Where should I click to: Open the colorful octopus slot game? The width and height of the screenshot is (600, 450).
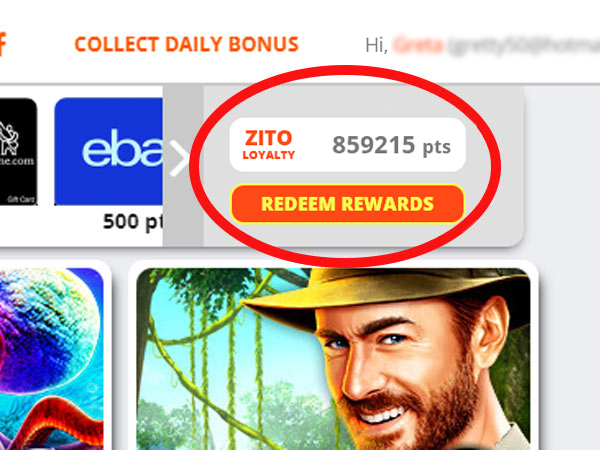pos(51,359)
